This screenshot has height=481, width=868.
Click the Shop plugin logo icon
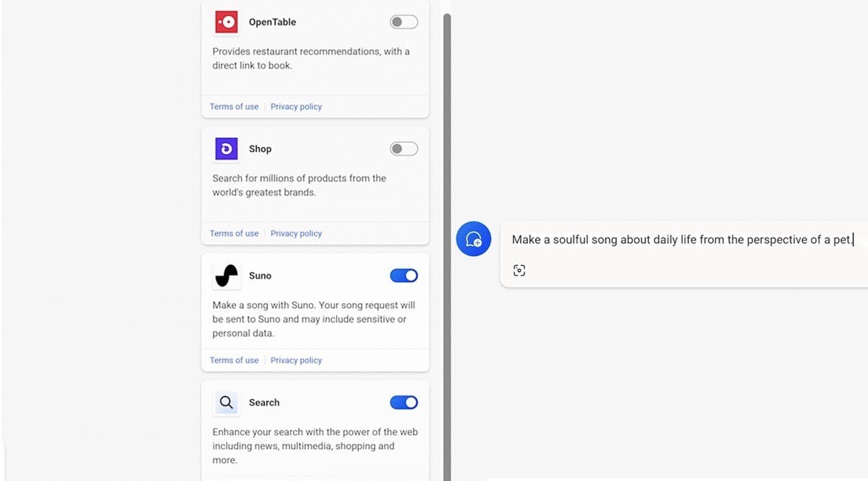[226, 149]
